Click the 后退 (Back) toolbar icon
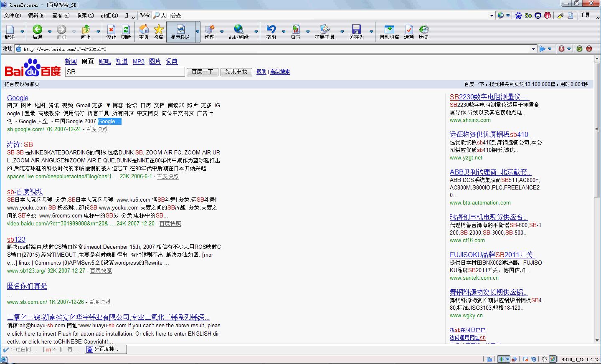This screenshot has width=601, height=364. pyautogui.click(x=38, y=32)
